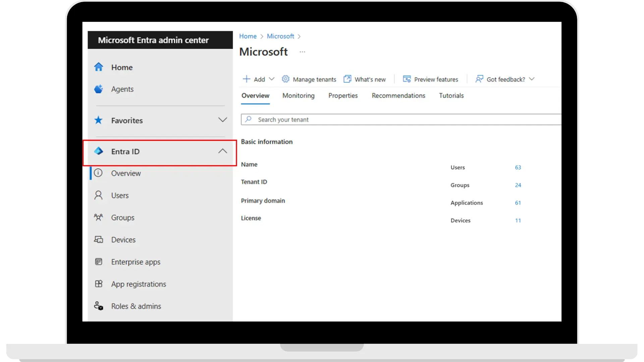
Task: Open the Agents icon in sidebar
Action: click(x=99, y=89)
